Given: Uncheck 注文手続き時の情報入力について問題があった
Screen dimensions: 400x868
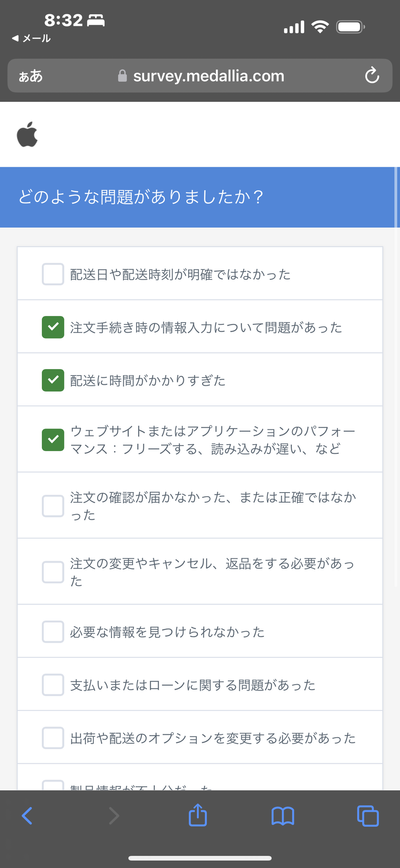Looking at the screenshot, I should tap(53, 327).
